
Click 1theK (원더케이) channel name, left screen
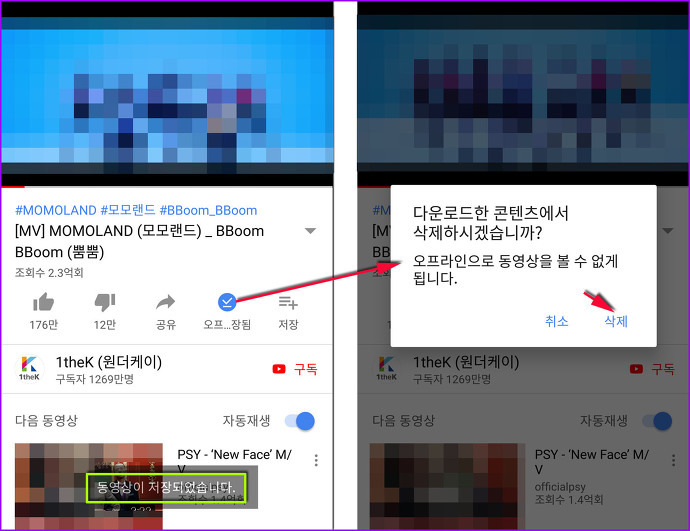point(109,362)
